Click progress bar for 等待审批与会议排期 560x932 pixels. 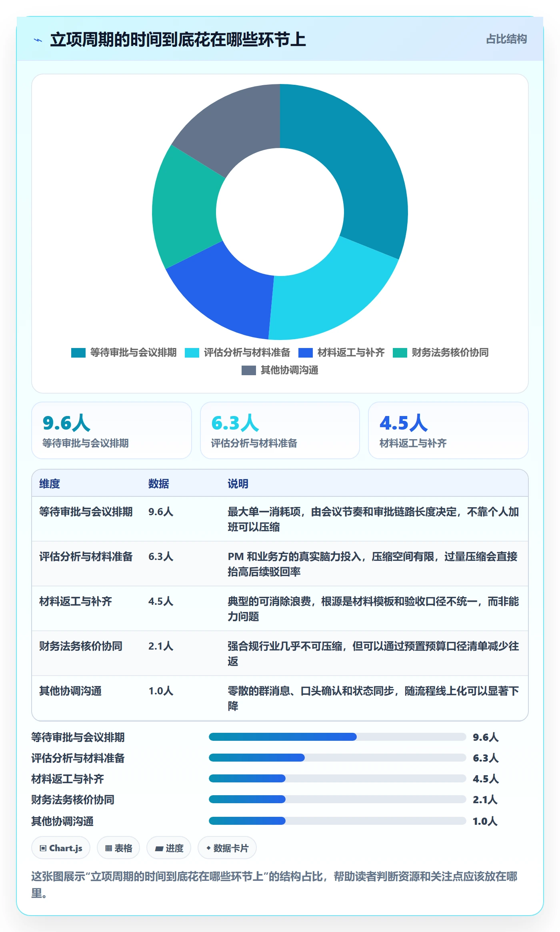(337, 737)
